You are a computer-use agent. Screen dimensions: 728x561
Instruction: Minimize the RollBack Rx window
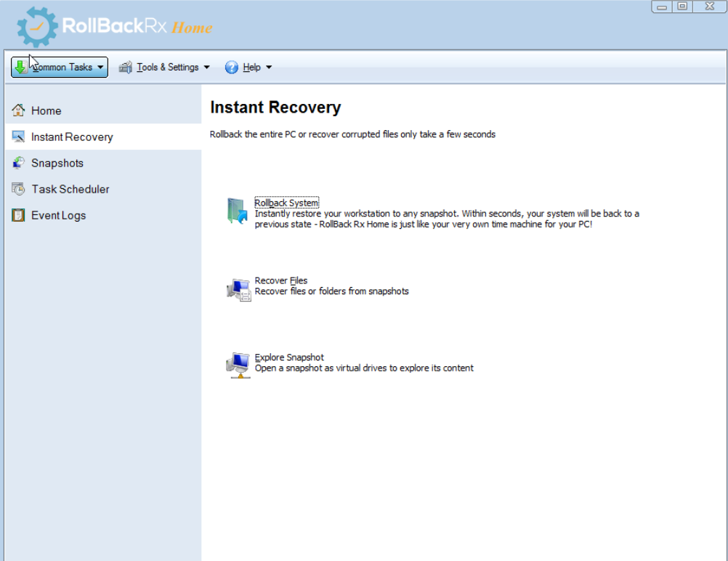pyautogui.click(x=662, y=7)
